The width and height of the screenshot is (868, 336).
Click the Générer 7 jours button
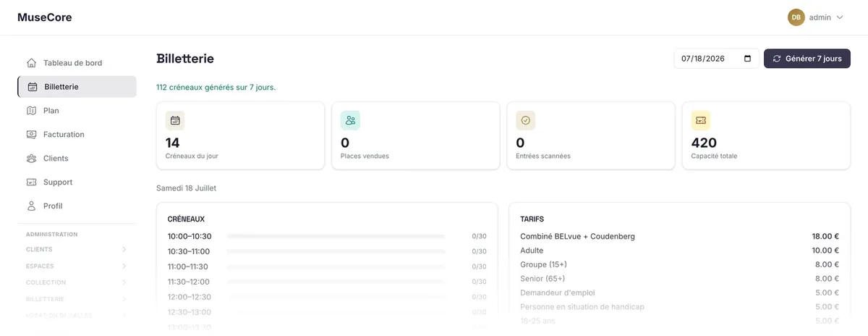pos(807,59)
